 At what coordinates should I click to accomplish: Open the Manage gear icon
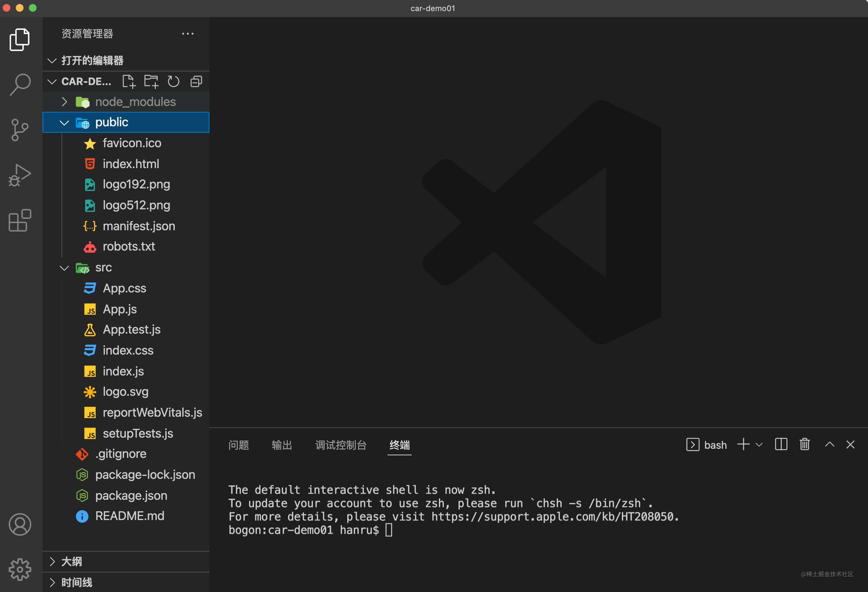tap(20, 570)
